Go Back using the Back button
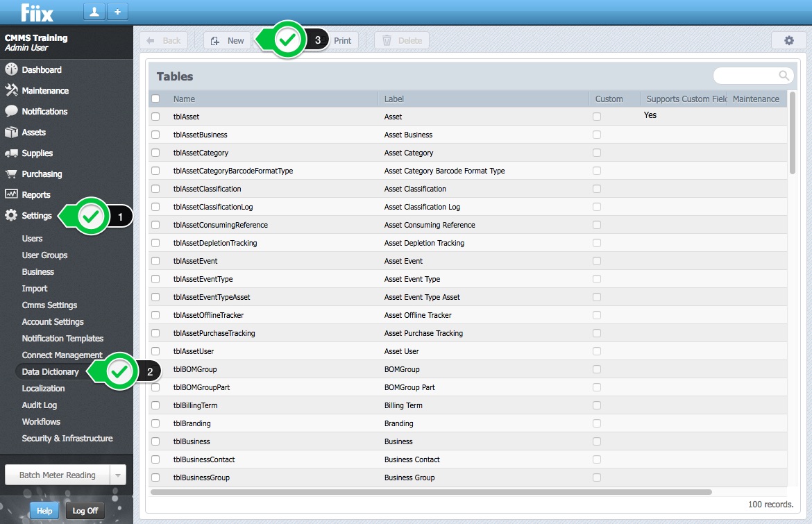This screenshot has height=524, width=812. [164, 40]
